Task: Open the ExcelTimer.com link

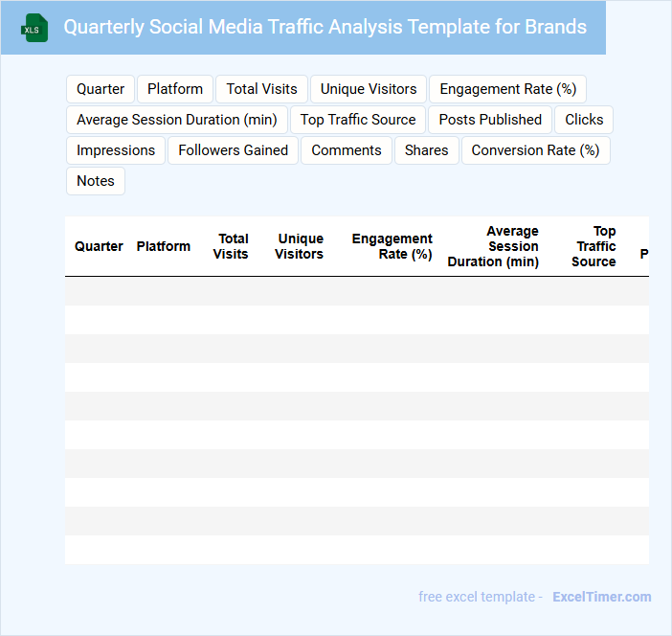Action: pos(601,597)
